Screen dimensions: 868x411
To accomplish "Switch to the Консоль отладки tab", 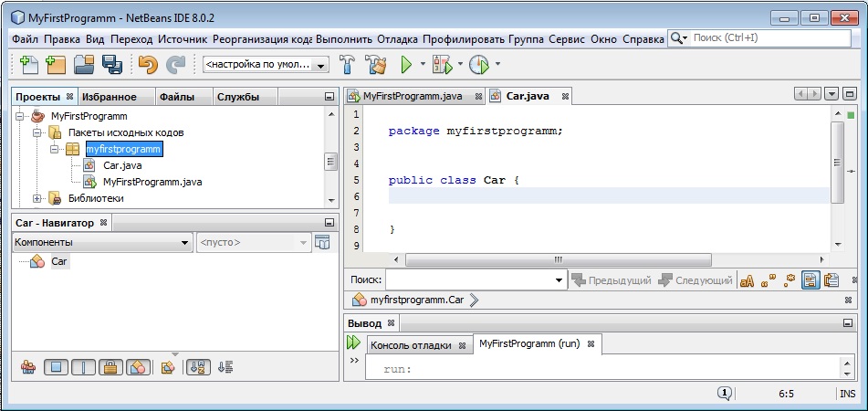I will click(x=411, y=345).
